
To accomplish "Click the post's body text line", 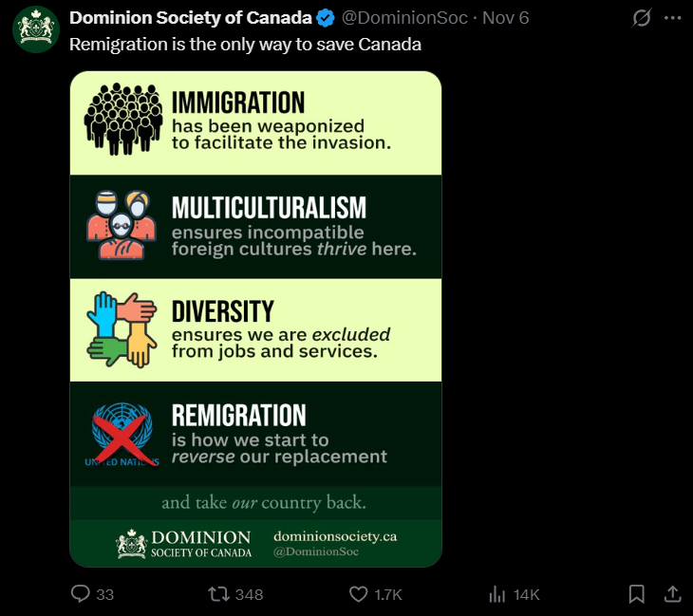I will [x=245, y=45].
